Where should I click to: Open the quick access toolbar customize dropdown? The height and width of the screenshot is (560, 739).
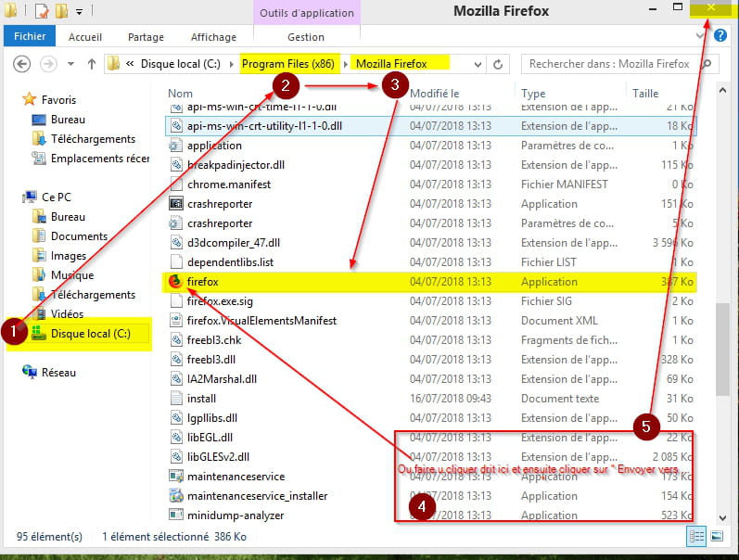point(79,11)
